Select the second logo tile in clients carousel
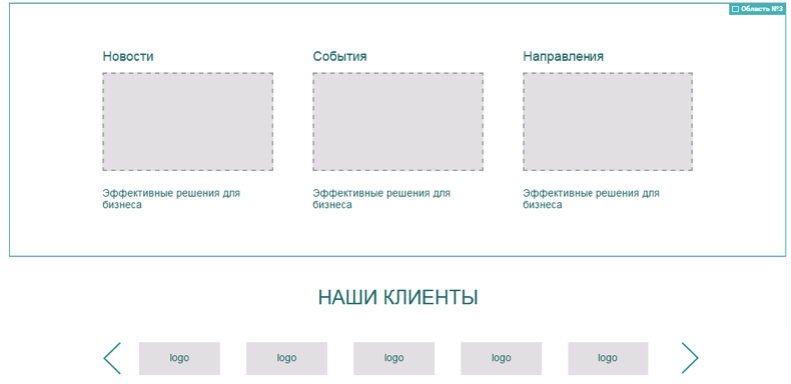This screenshot has width=791, height=384. (287, 358)
